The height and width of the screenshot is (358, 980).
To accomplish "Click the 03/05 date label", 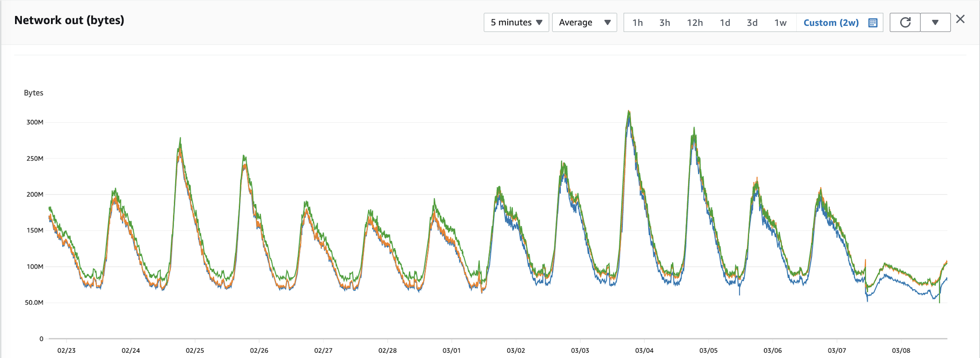I will coord(708,350).
